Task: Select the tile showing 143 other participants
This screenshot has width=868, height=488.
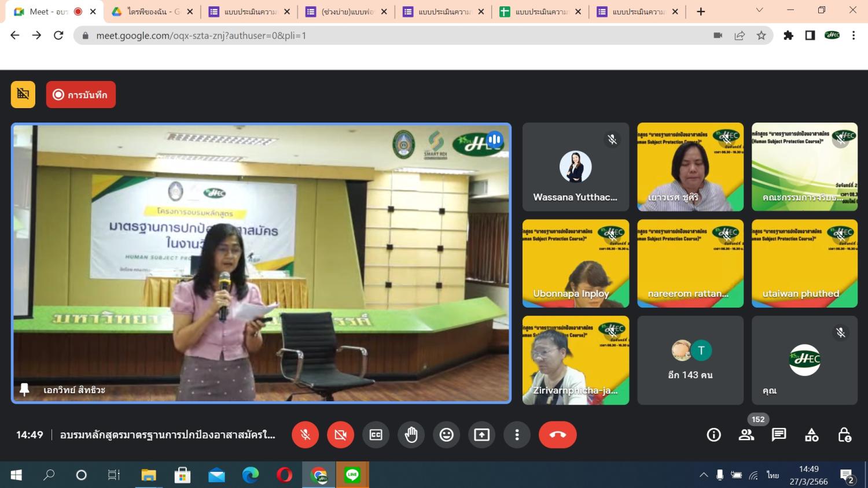Action: [x=690, y=360]
